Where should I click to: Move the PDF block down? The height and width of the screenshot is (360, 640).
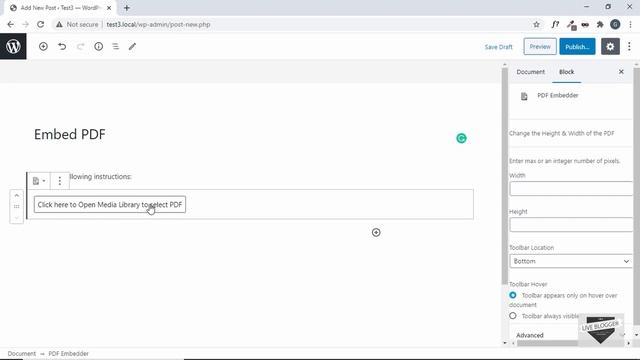[x=16, y=218]
